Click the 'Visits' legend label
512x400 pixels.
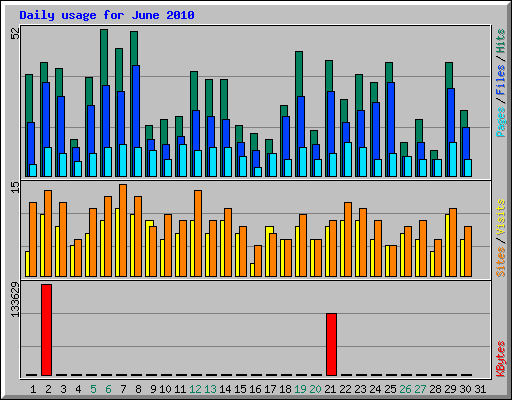(x=501, y=217)
